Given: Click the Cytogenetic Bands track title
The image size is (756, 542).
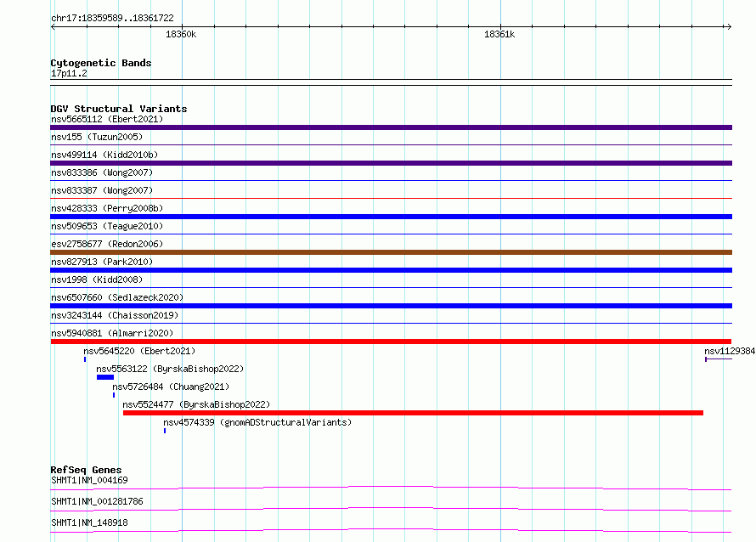Looking at the screenshot, I should [101, 63].
